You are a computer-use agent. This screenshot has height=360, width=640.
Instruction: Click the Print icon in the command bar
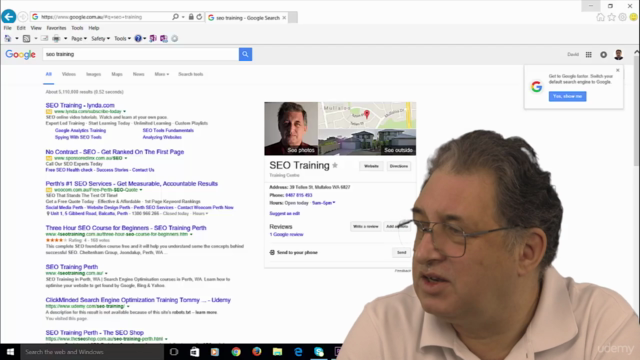click(56, 38)
